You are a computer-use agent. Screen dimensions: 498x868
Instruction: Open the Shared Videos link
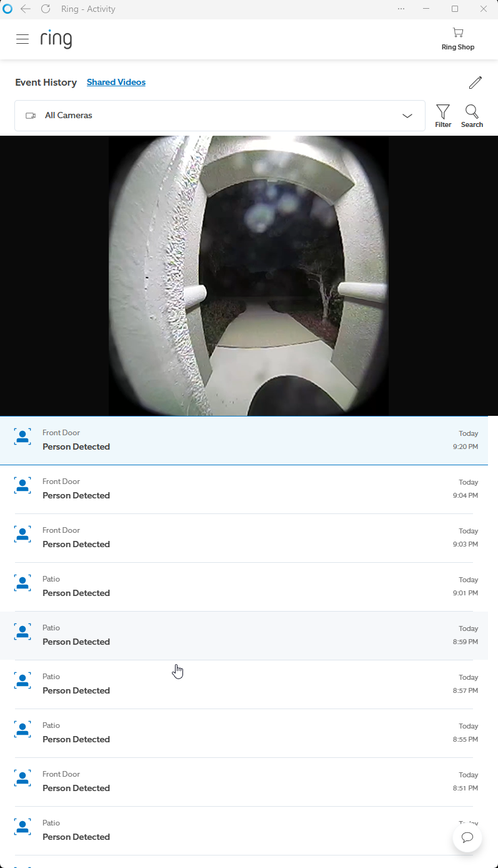click(116, 83)
